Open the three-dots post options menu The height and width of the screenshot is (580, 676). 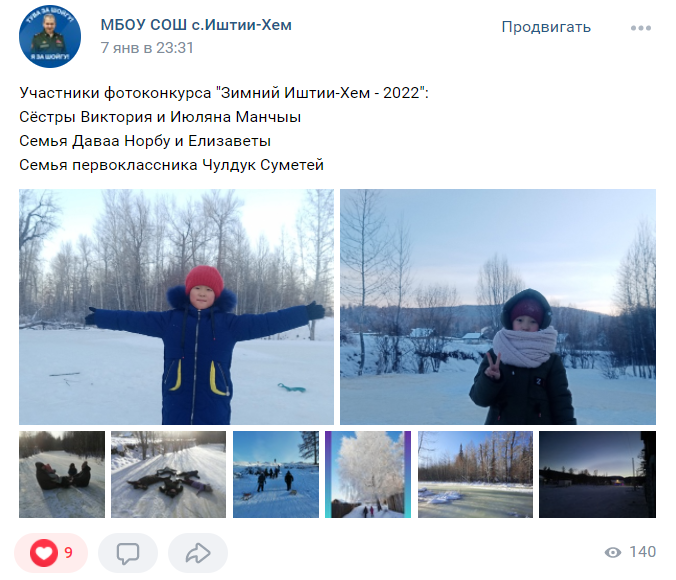[x=641, y=28]
